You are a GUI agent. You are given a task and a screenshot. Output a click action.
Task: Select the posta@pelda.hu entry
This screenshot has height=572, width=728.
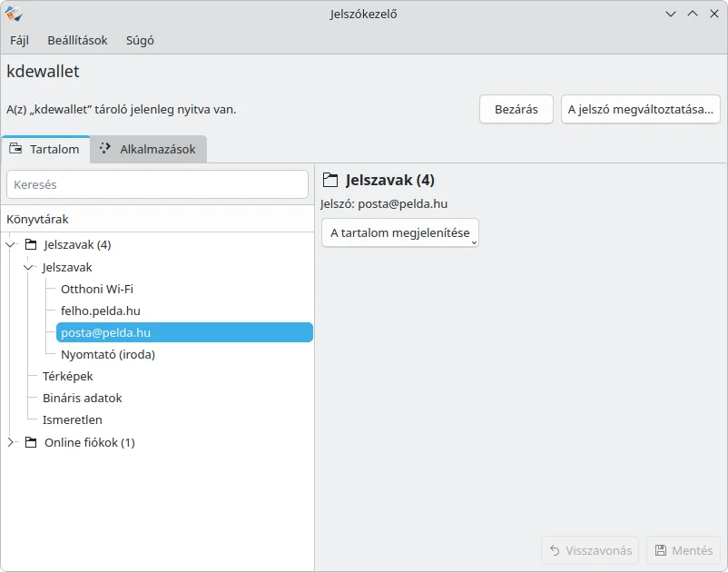(x=184, y=332)
